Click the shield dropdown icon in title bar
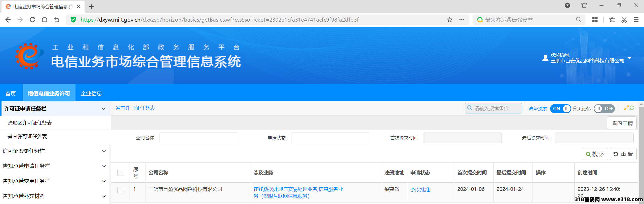This screenshot has height=204, width=644. pyautogui.click(x=567, y=5)
